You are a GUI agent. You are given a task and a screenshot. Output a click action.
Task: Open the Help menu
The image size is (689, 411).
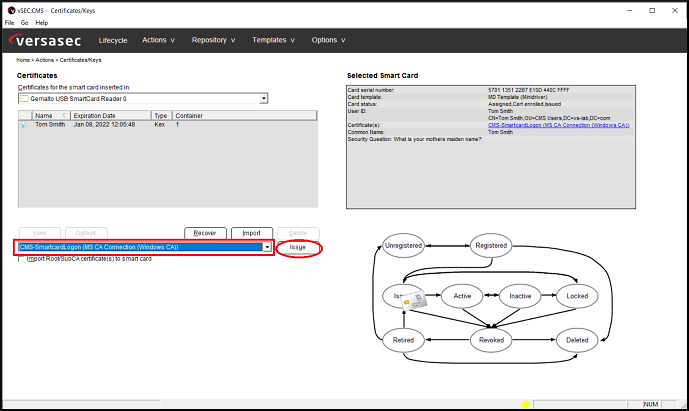coord(42,23)
